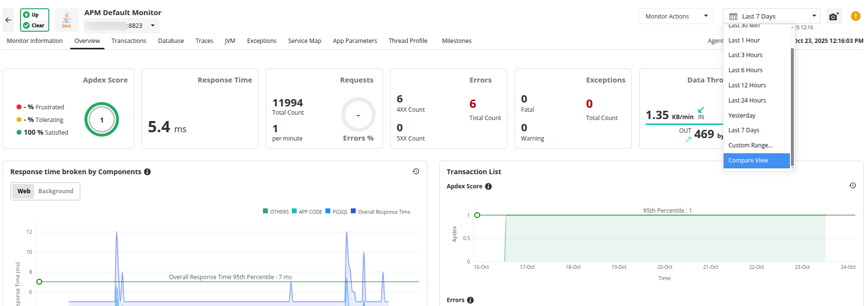Image resolution: width=868 pixels, height=306 pixels.
Task: Click the Up Clear status badge
Action: pos(35,20)
